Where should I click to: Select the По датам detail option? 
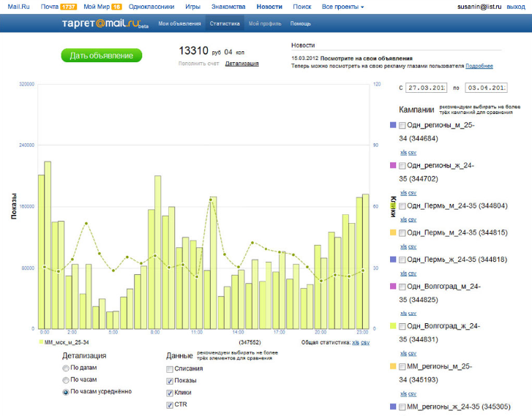click(66, 368)
